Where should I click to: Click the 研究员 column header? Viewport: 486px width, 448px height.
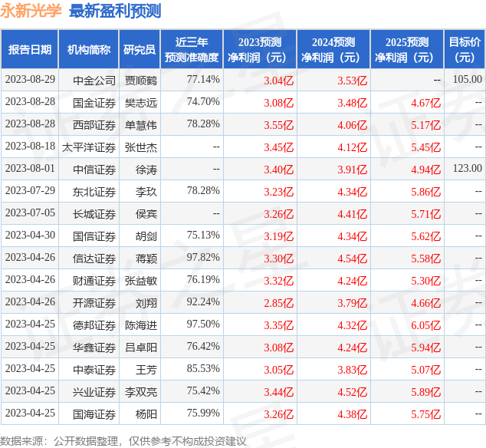[x=140, y=50]
